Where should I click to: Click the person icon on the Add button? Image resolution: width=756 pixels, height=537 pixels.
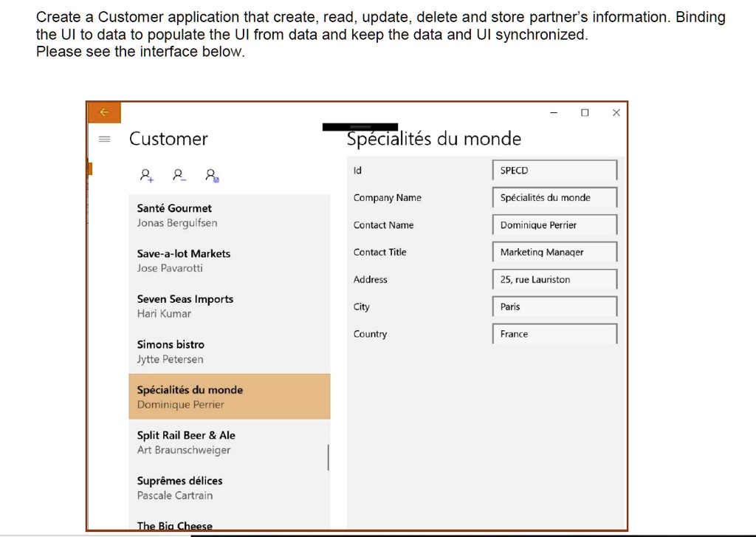point(145,173)
